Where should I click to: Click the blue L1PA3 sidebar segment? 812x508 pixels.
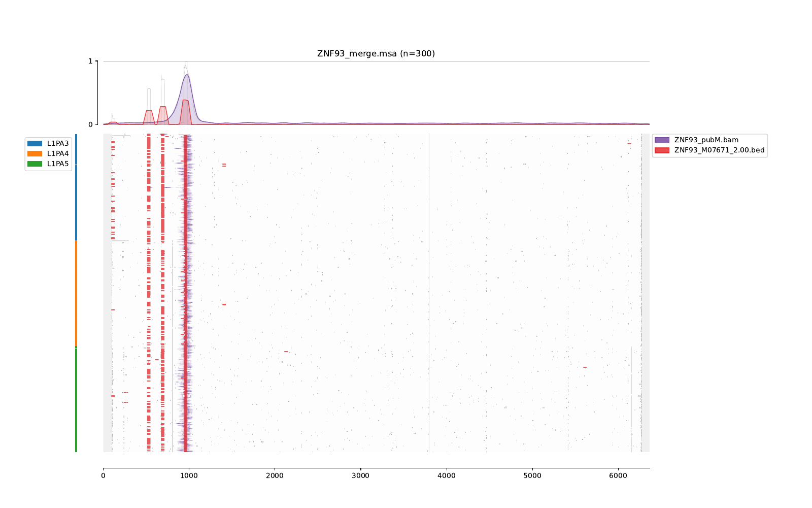point(76,187)
